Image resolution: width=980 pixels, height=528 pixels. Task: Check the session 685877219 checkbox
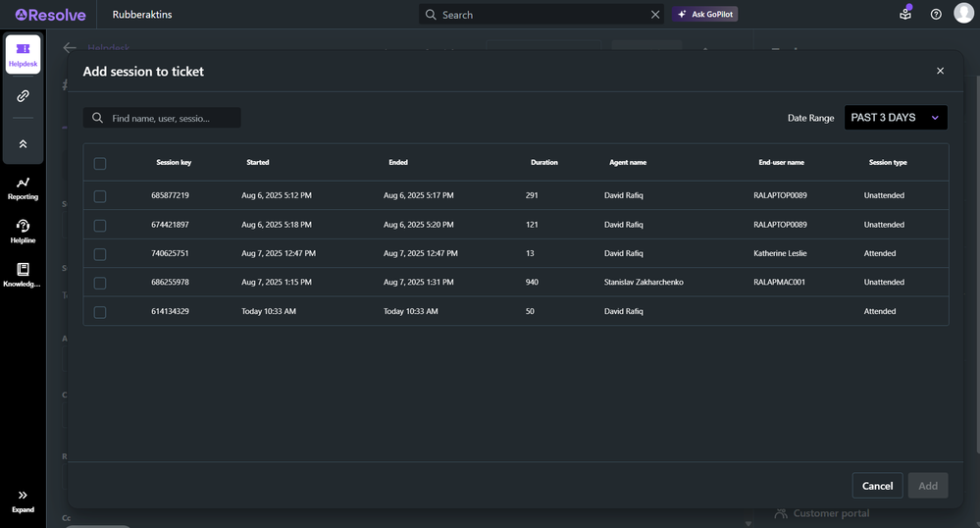tap(100, 196)
